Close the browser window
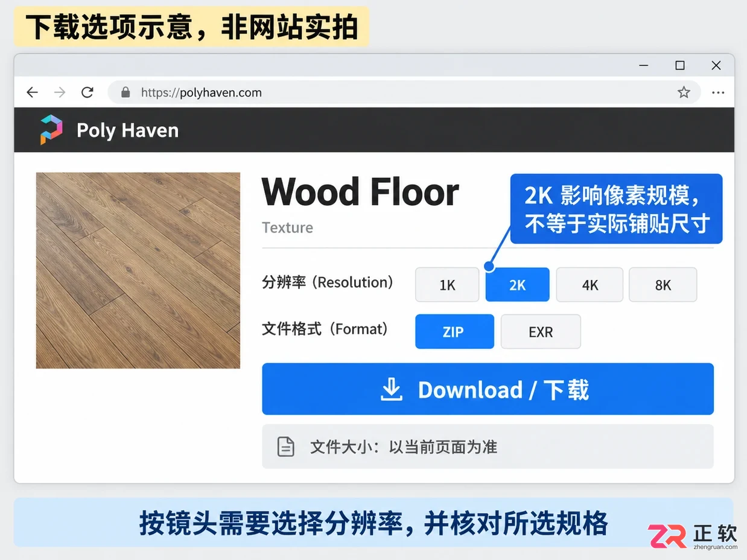Viewport: 747px width, 560px height. tap(716, 65)
